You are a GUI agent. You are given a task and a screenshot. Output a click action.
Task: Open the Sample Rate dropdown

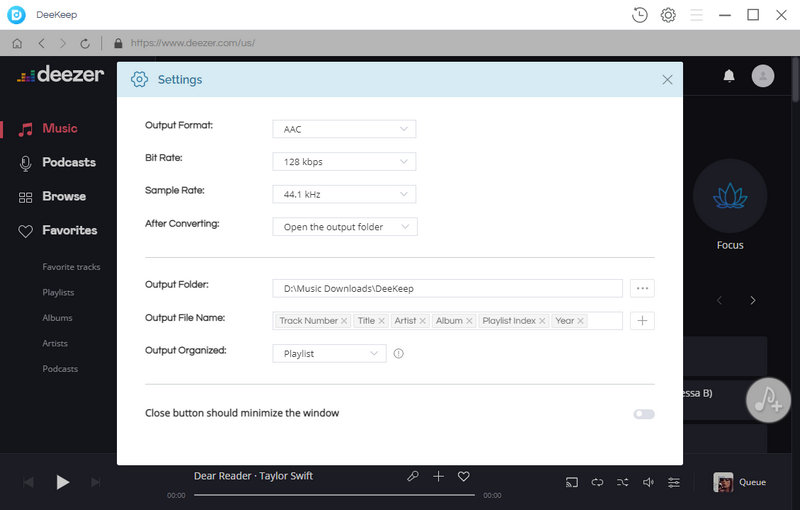click(344, 194)
